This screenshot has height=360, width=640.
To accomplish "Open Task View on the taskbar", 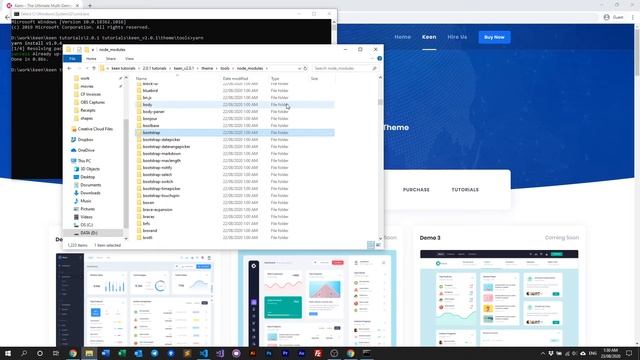I will (x=56, y=353).
